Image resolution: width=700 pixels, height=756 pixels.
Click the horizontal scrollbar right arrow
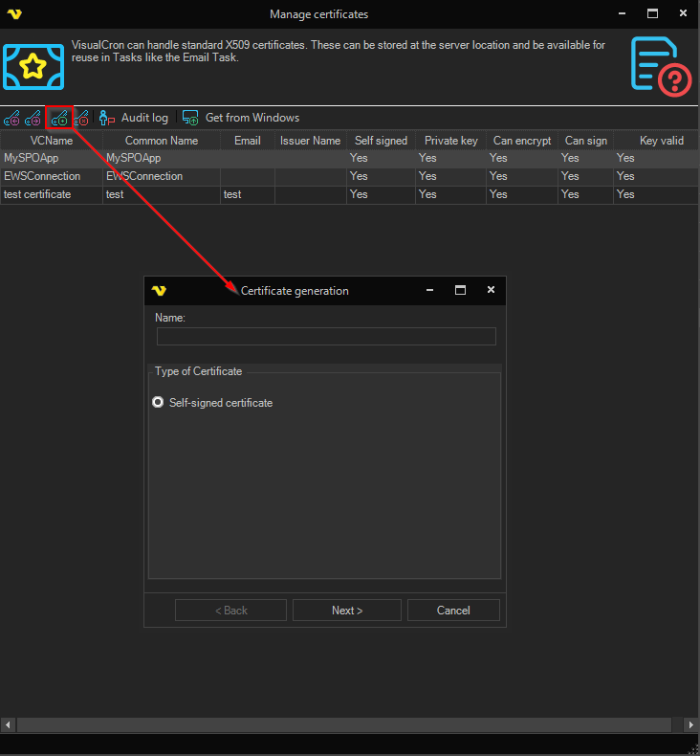coord(693,724)
